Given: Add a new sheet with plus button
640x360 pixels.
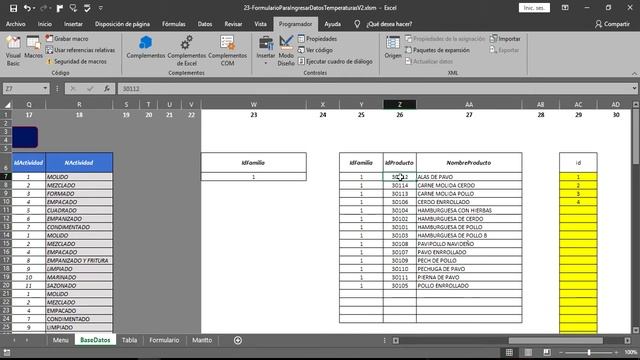Looking at the screenshot, I should pyautogui.click(x=238, y=340).
